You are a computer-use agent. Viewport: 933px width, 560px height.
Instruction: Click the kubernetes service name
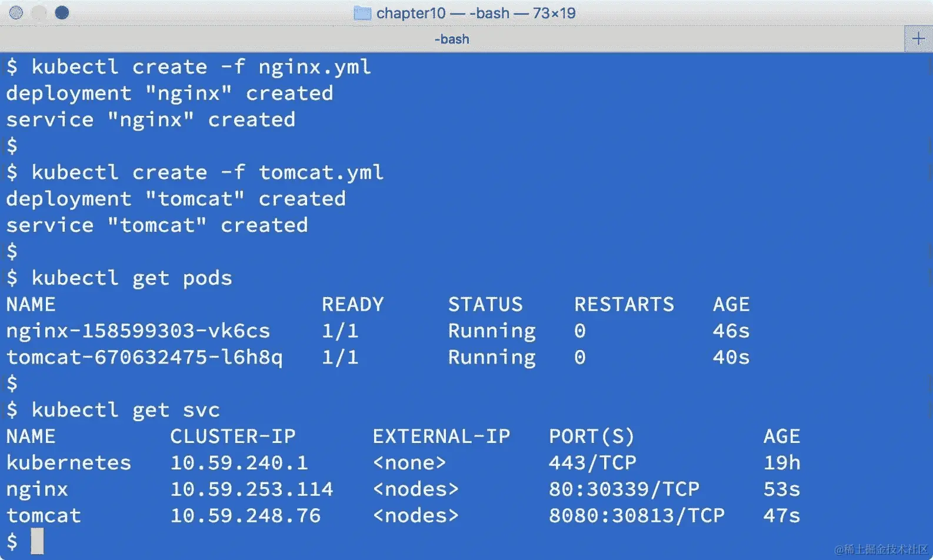click(69, 463)
